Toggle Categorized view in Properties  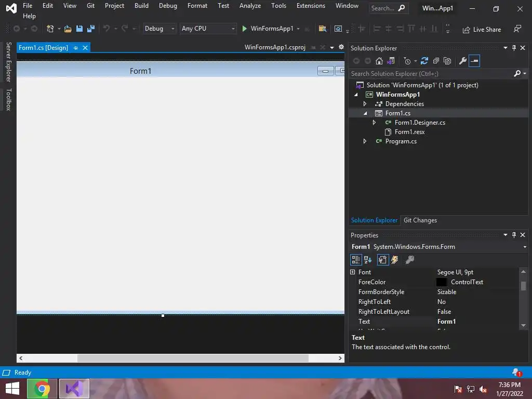tap(356, 260)
